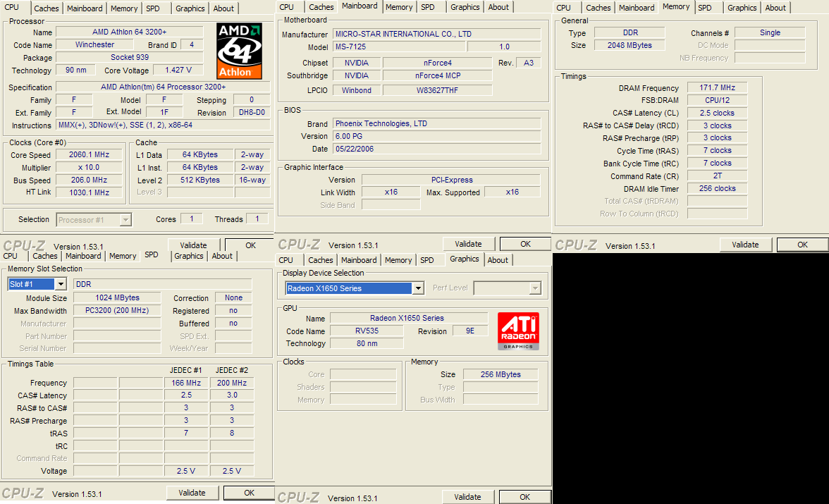The height and width of the screenshot is (504, 829).
Task: Open About tab in the Graphics window
Action: pyautogui.click(x=498, y=260)
